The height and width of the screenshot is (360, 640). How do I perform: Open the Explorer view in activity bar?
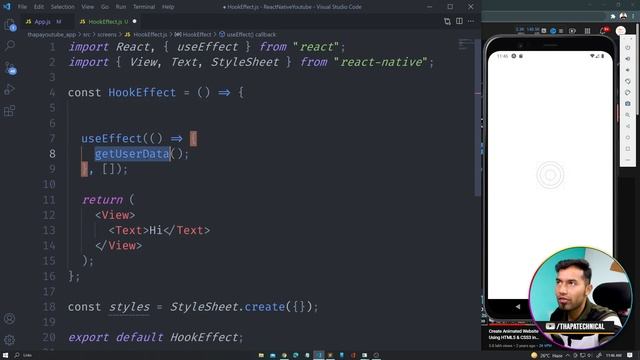tap(10, 25)
